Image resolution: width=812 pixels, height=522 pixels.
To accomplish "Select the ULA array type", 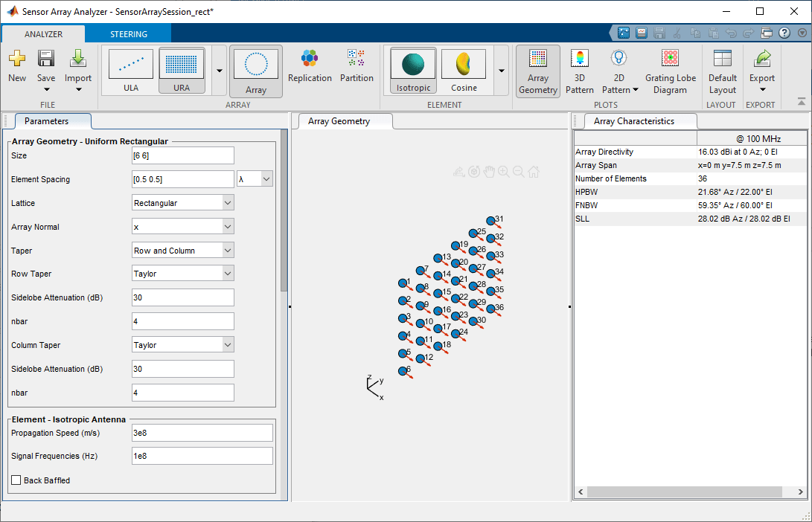I will pyautogui.click(x=131, y=70).
